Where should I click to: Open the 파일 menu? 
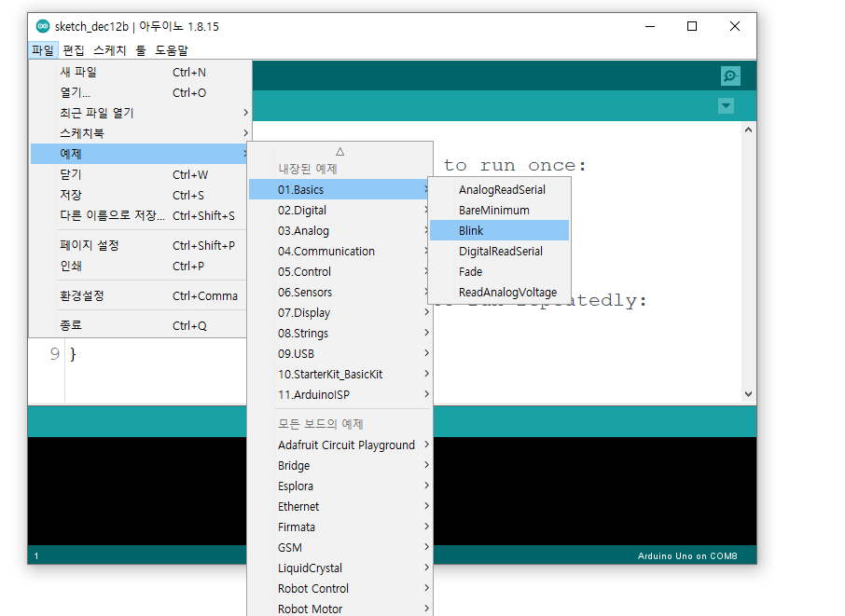(x=43, y=50)
